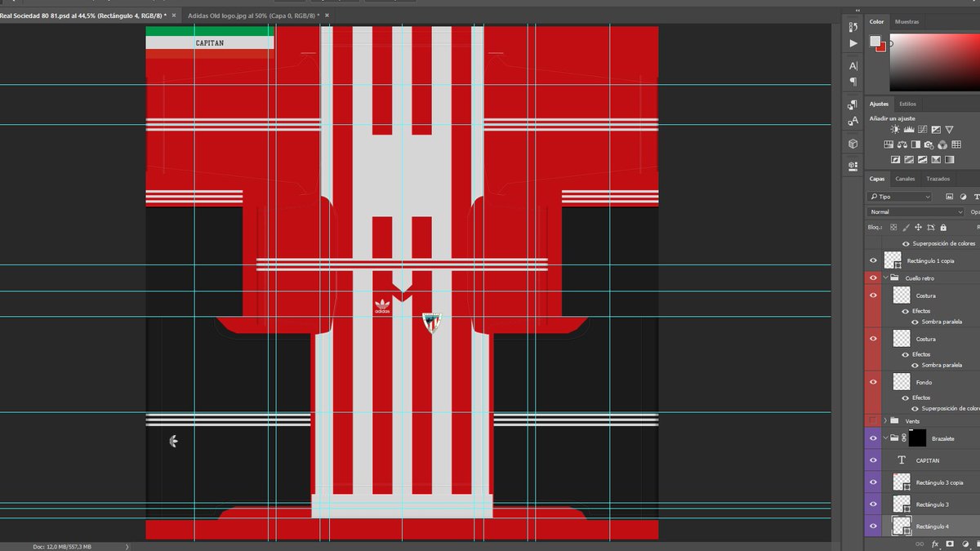Filter layers by adjustment layers icon

pos(963,197)
